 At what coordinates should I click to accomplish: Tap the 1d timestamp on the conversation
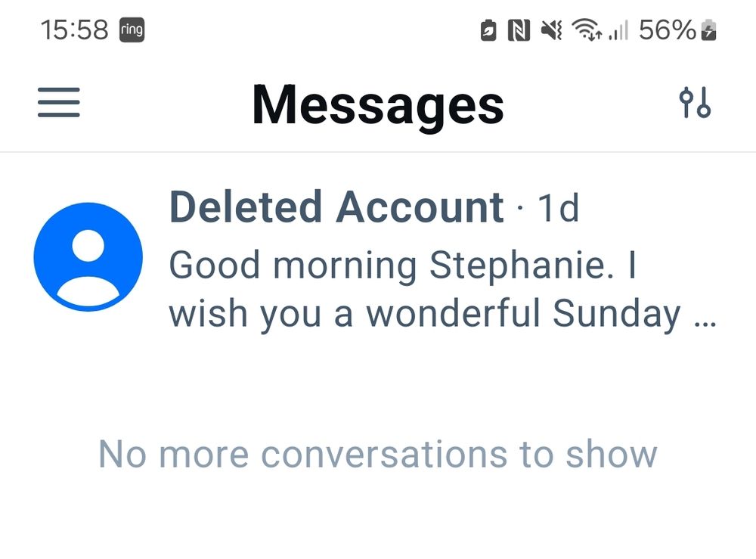[558, 208]
